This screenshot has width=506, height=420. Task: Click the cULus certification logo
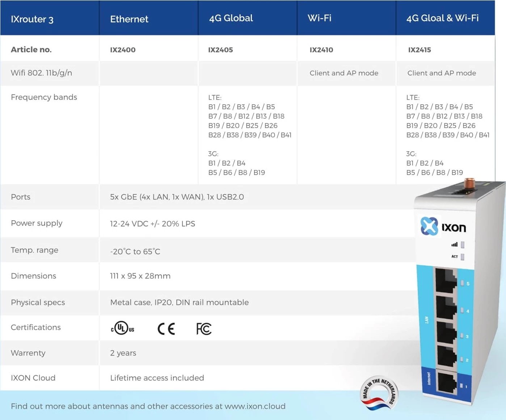pos(122,328)
